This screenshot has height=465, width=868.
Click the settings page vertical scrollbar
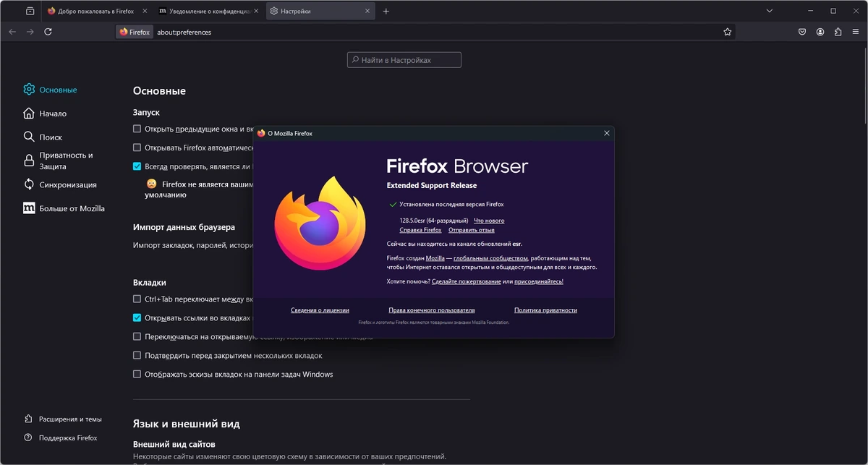pos(865,87)
